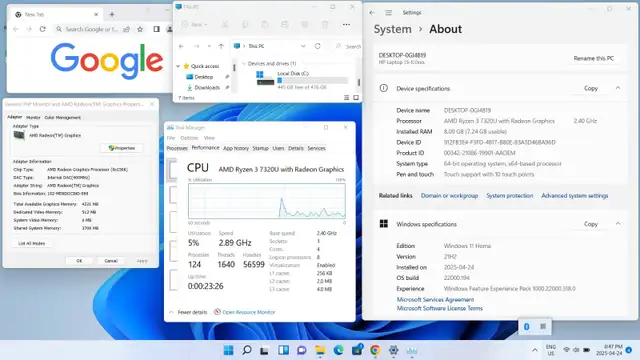Open the View menu in Task Manager
The height and width of the screenshot is (360, 640).
[209, 138]
